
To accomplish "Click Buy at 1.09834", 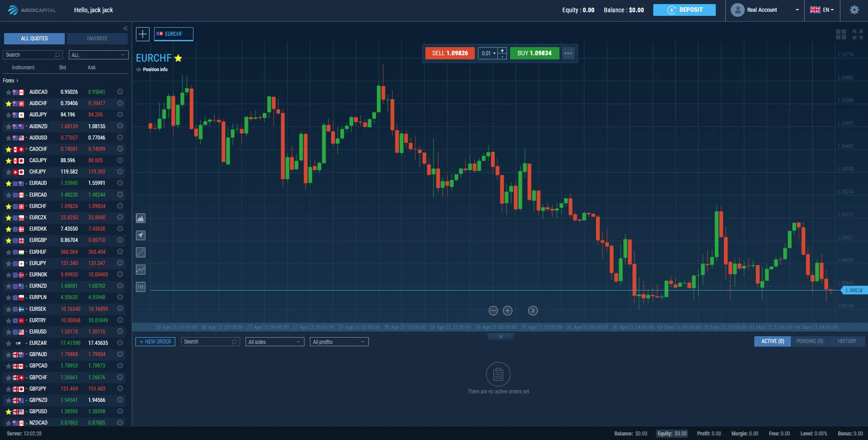I will [535, 53].
